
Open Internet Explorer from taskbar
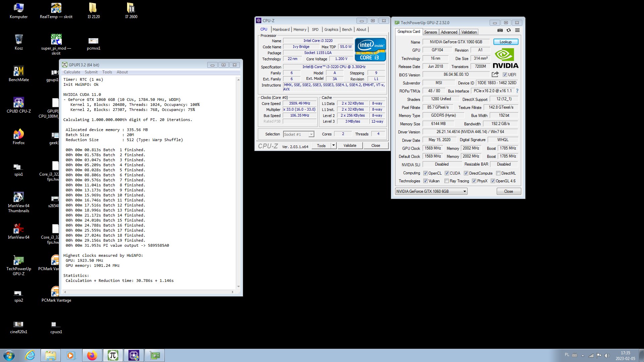point(30,355)
